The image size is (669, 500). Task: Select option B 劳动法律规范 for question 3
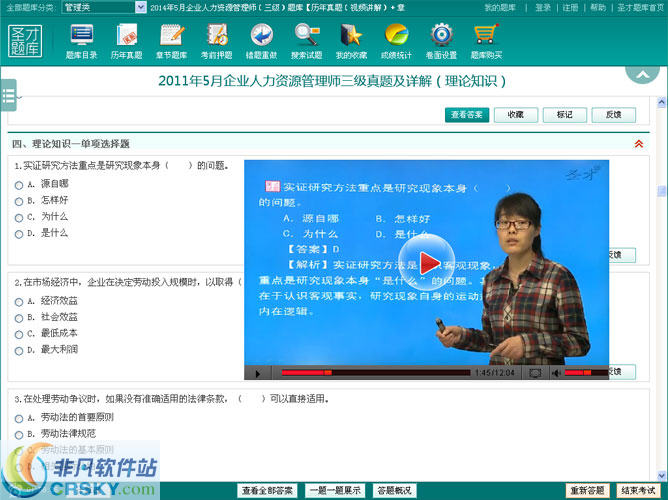pos(19,435)
